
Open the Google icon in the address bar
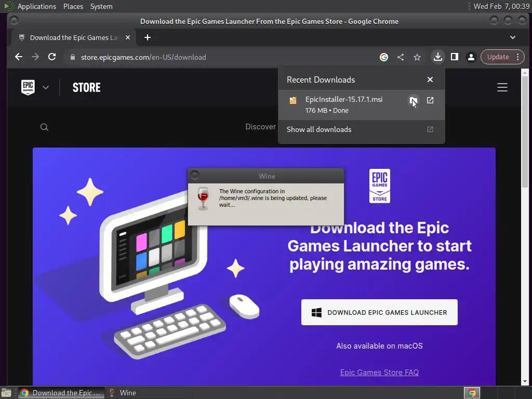click(x=384, y=57)
